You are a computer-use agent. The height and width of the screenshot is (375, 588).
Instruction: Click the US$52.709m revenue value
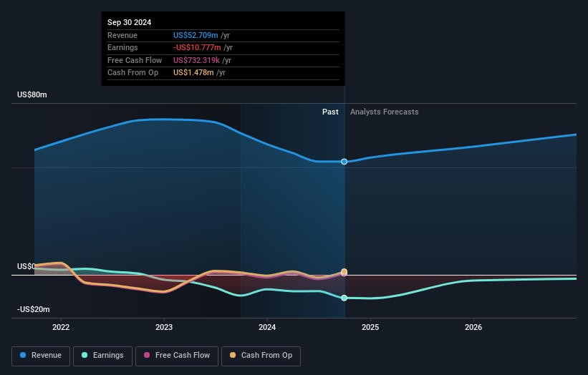[x=196, y=35]
